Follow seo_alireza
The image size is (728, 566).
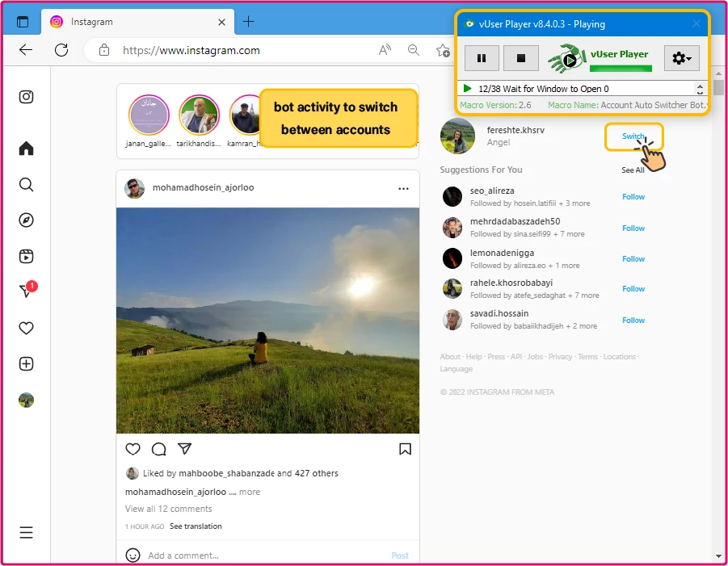click(633, 197)
